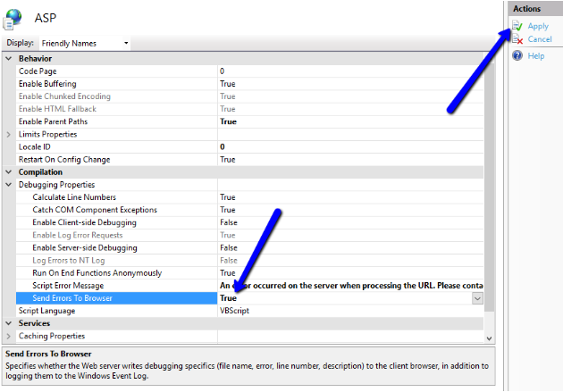Open the Display Friendly Names dropdown
This screenshot has height=392, width=563.
[84, 44]
